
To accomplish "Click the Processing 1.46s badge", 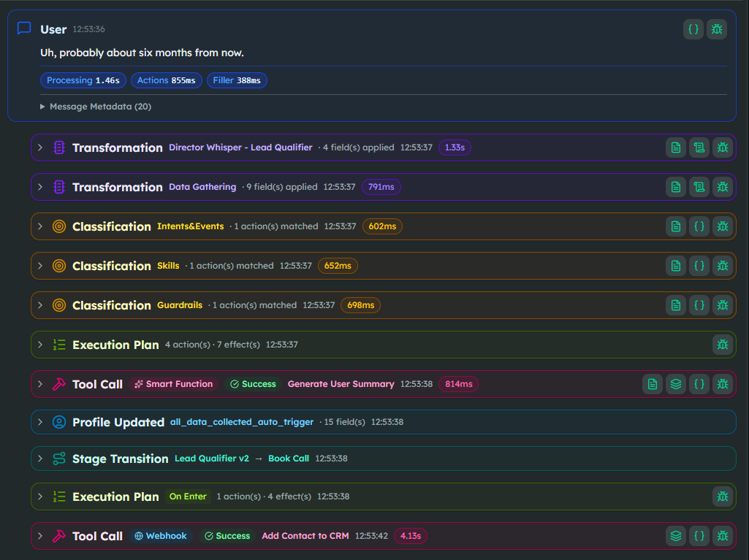I will [x=83, y=80].
